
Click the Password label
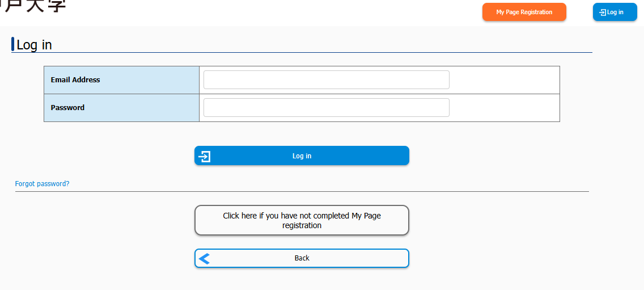click(67, 108)
